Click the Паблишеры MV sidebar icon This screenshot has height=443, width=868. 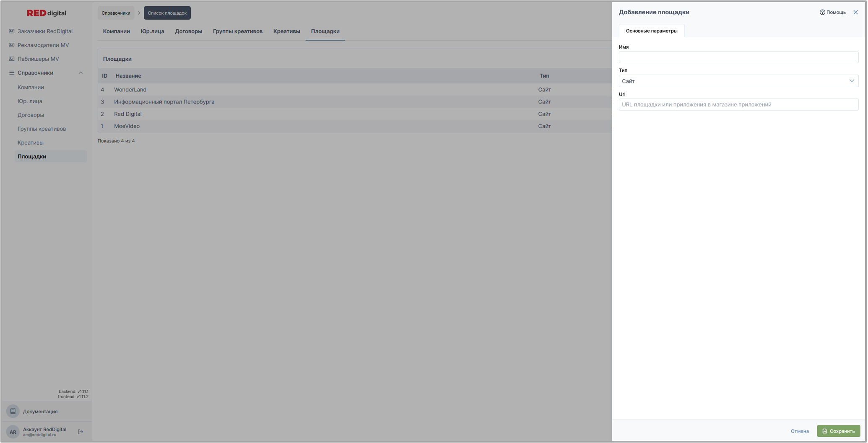(x=12, y=59)
